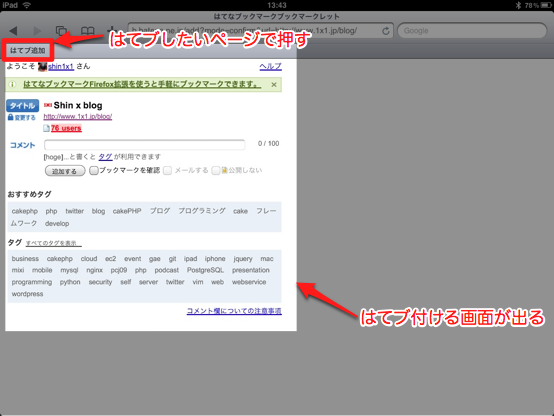Open コメント欄についての注意事項 link
This screenshot has width=554, height=416.
point(234,311)
